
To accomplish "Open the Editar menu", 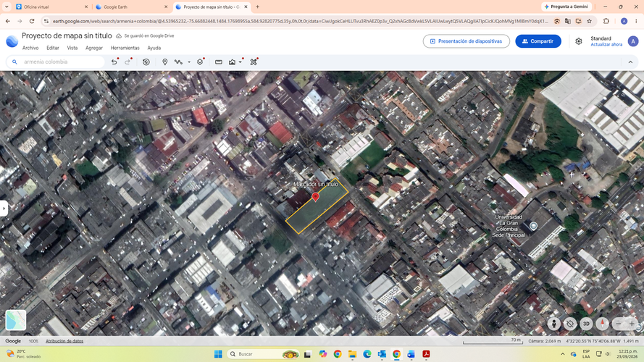I will pos(53,48).
